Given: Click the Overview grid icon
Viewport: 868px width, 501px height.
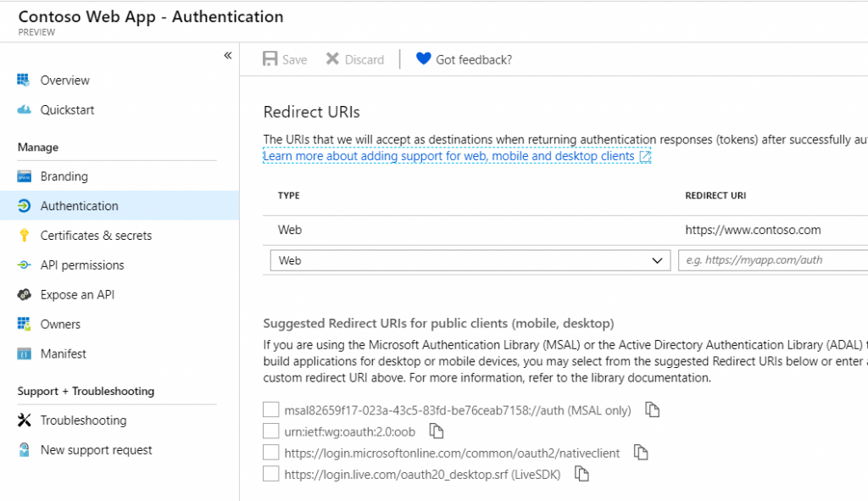Looking at the screenshot, I should pyautogui.click(x=23, y=81).
